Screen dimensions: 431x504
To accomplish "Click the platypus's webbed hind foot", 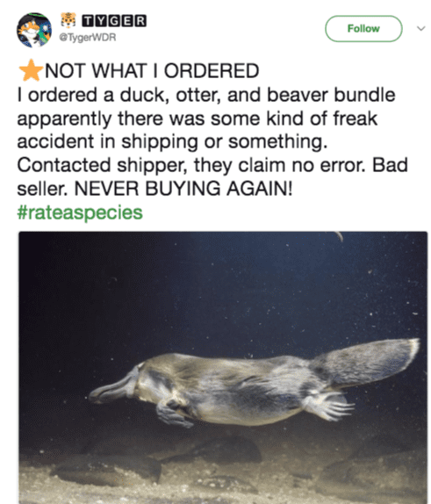I will click(x=327, y=407).
